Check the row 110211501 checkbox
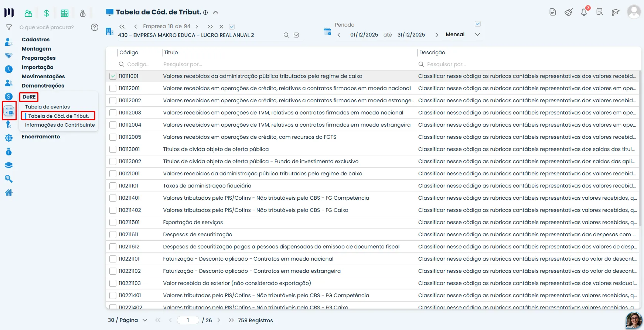The image size is (644, 330). coord(113,223)
